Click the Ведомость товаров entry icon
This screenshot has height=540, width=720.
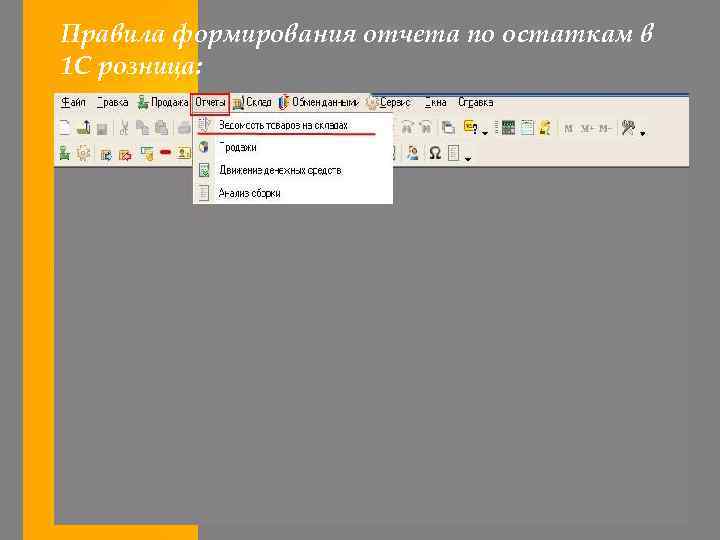point(204,124)
